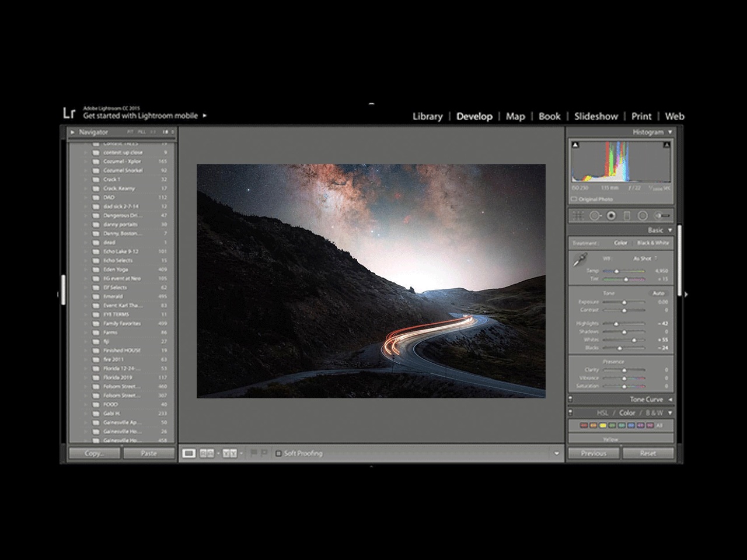The width and height of the screenshot is (747, 560).
Task: Select the Crop Overlay grid tool
Action: (x=578, y=216)
